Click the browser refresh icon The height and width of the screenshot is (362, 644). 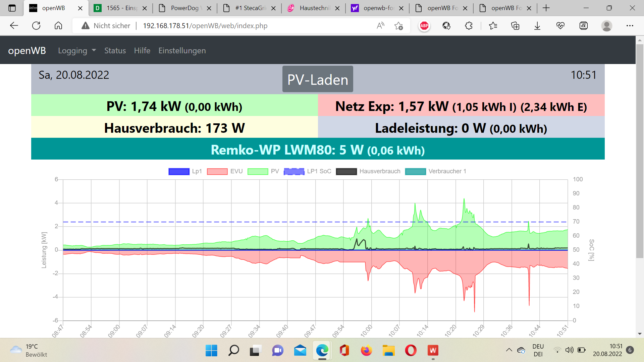pyautogui.click(x=36, y=26)
